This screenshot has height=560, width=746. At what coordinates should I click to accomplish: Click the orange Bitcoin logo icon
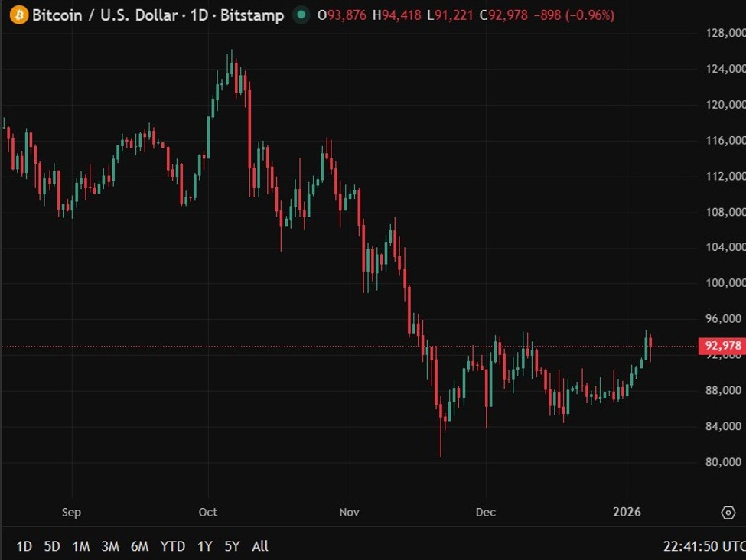[18, 15]
